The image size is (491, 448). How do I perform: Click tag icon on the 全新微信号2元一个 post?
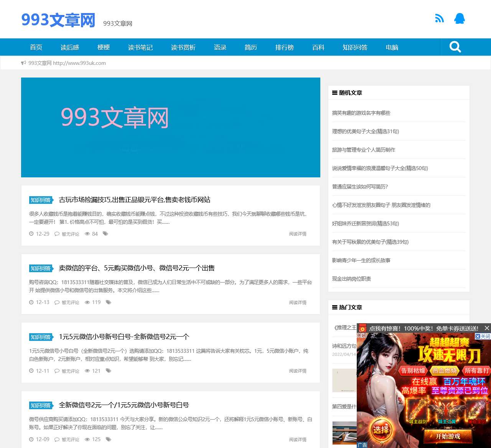pos(109,439)
